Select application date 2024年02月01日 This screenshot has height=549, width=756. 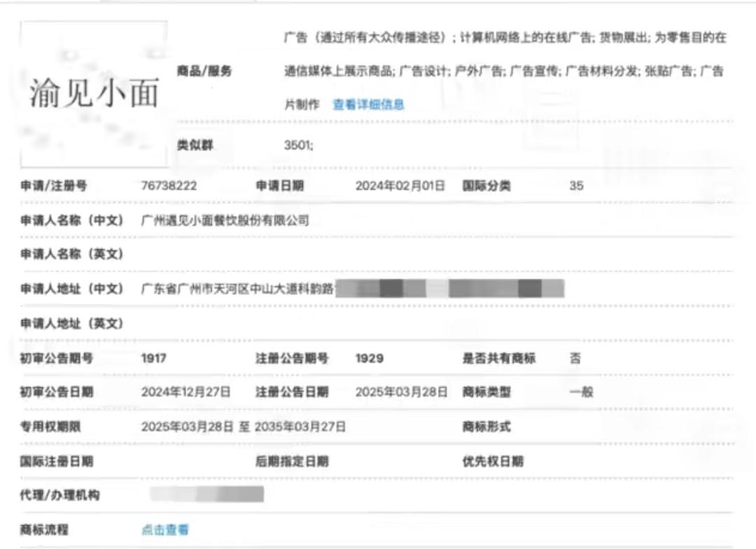pos(400,186)
